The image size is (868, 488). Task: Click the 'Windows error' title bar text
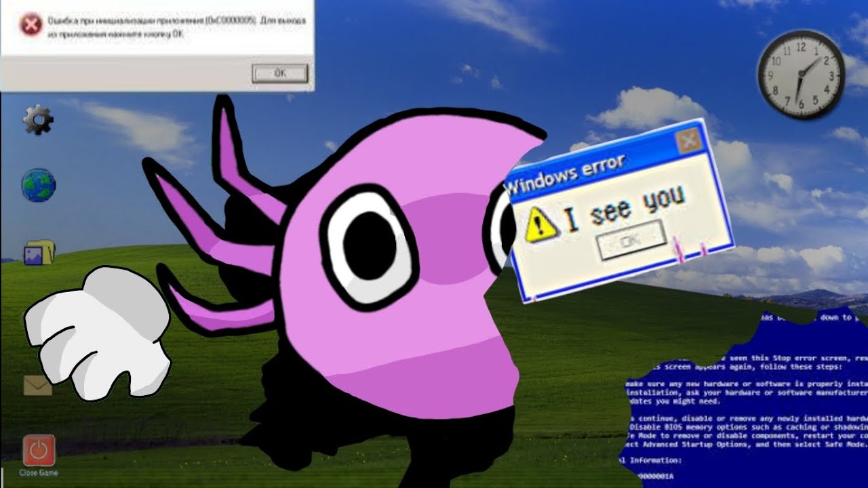point(565,175)
